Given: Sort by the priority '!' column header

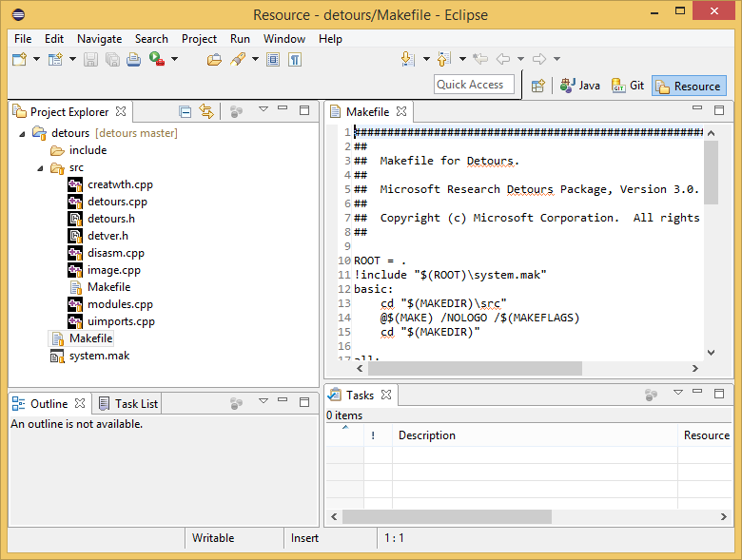Looking at the screenshot, I should 378,435.
